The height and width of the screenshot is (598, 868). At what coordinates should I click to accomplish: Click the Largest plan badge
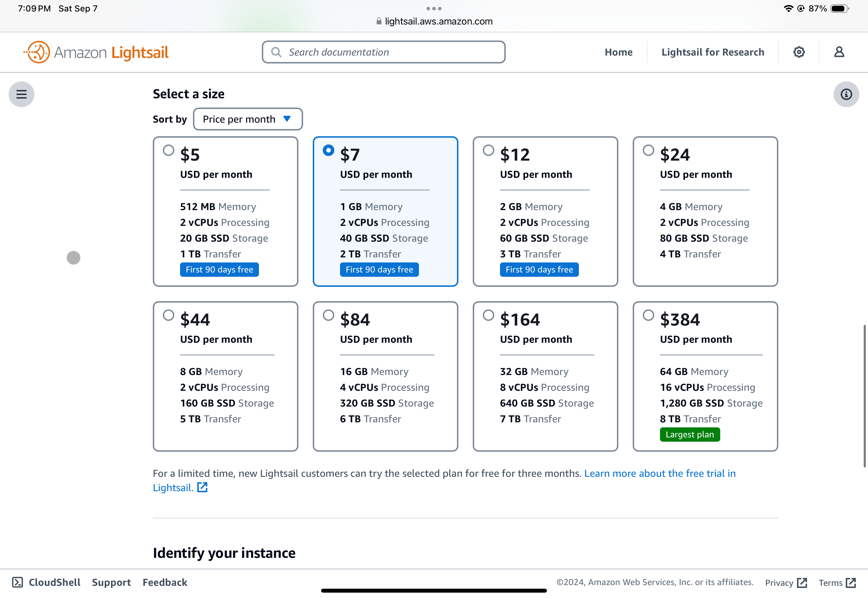[690, 434]
